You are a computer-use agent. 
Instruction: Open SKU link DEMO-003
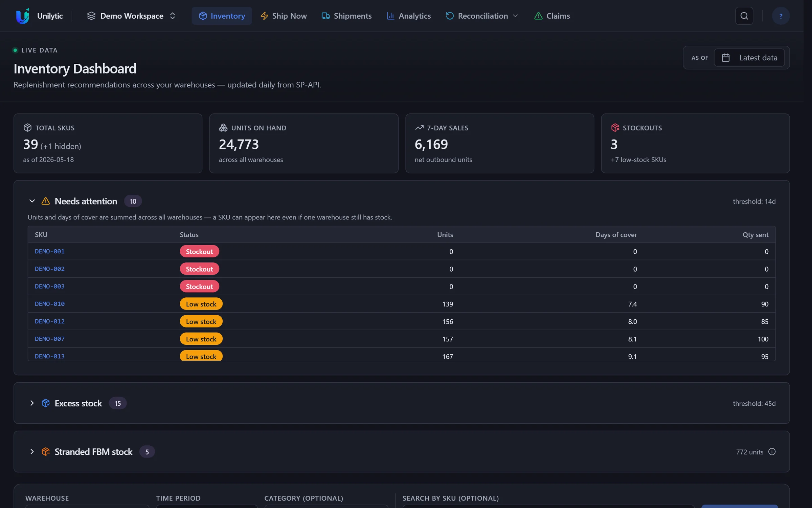pos(50,286)
